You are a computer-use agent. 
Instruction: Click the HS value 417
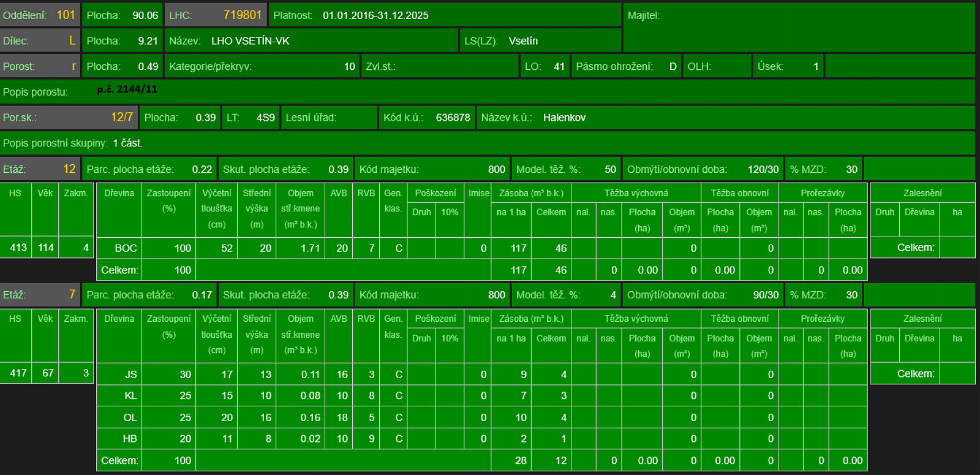coord(18,373)
